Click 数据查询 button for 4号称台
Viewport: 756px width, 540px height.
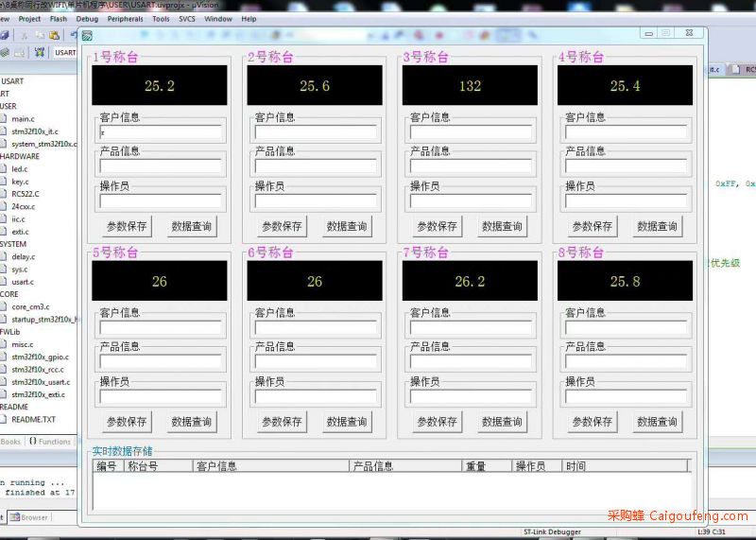658,226
